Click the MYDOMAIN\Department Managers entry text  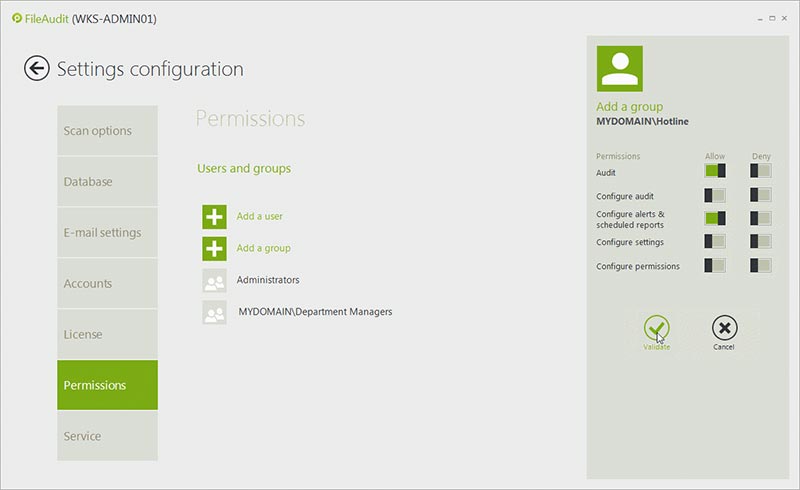pyautogui.click(x=315, y=312)
